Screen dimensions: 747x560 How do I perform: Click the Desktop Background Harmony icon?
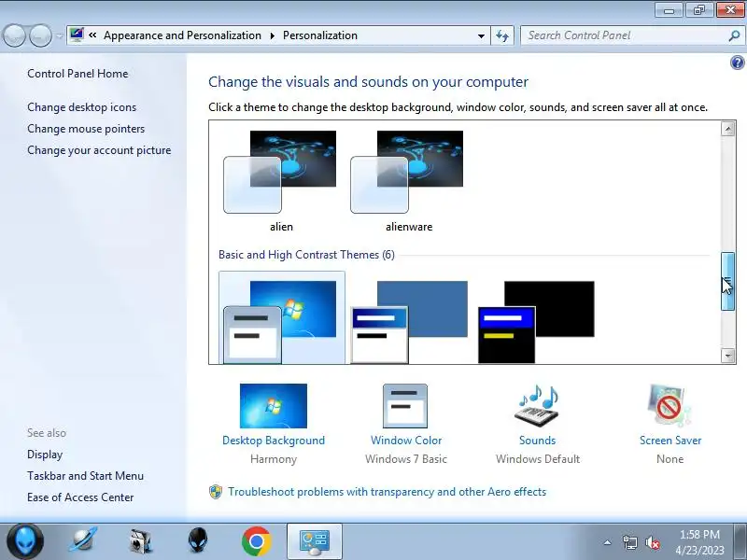(x=274, y=406)
